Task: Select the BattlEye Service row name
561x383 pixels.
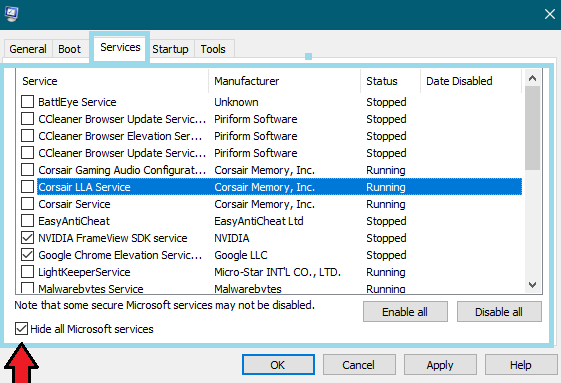Action: coord(77,102)
